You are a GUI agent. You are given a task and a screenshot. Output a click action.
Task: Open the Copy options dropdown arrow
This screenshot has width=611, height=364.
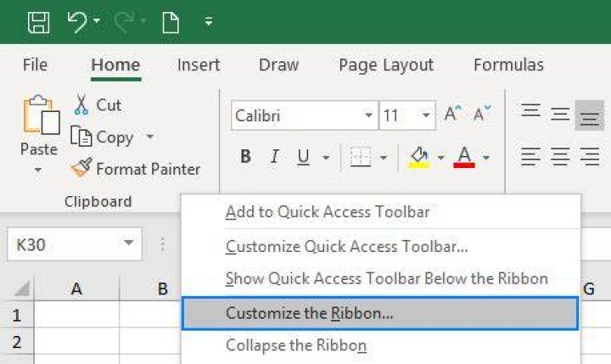point(150,137)
